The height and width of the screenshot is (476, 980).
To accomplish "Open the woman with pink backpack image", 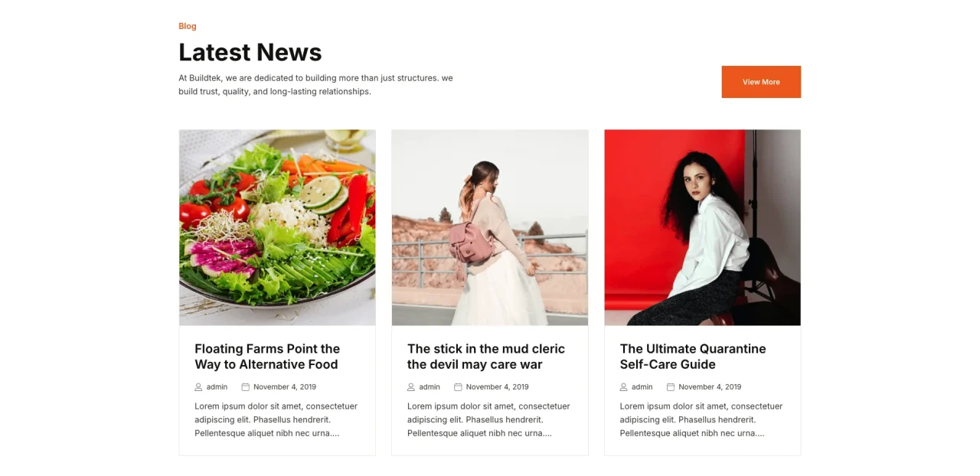I will point(490,227).
